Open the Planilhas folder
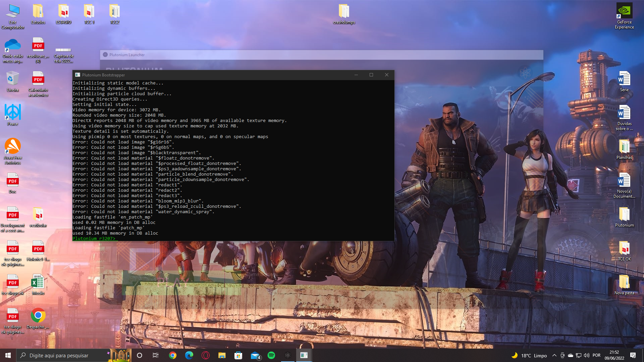 pos(624,149)
